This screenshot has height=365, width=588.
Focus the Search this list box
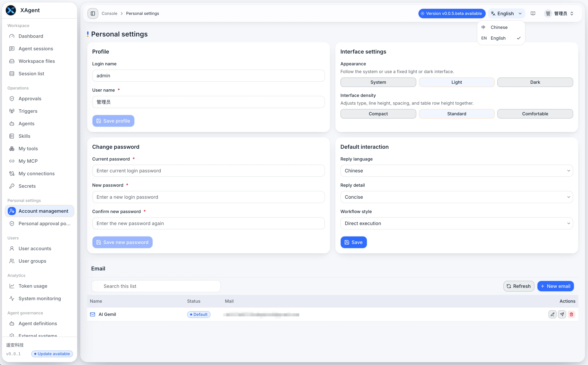click(156, 286)
